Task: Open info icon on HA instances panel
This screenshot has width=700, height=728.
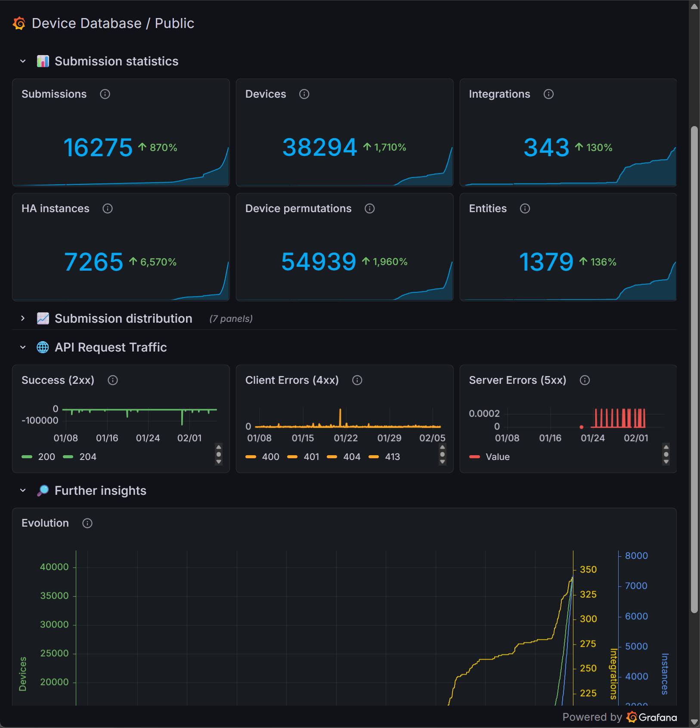Action: click(108, 209)
